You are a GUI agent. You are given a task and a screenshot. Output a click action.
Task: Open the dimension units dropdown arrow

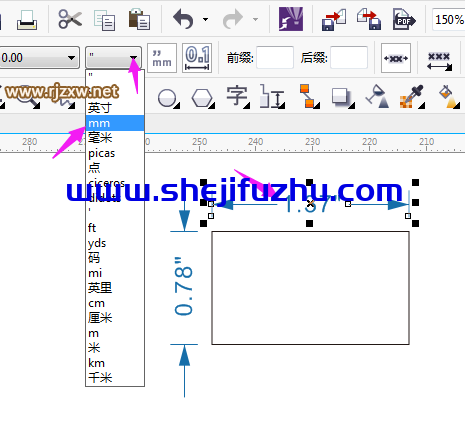(x=133, y=58)
